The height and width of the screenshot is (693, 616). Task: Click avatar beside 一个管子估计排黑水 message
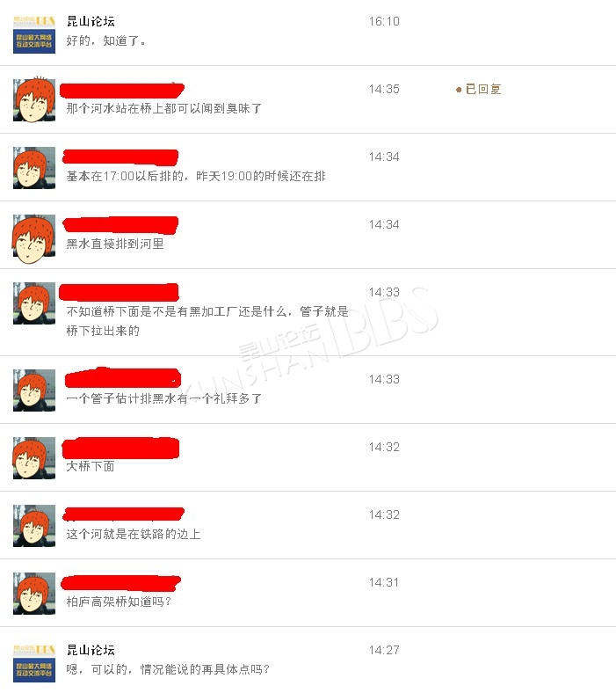click(x=34, y=390)
